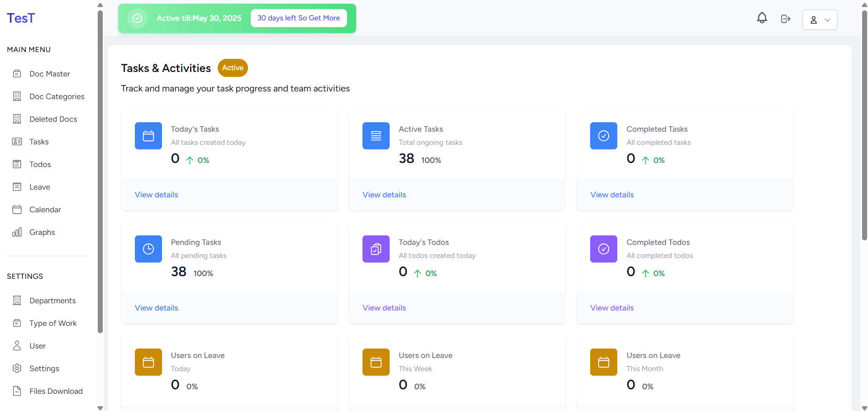Click the sidebar scrollbar thumb
The image size is (868, 411).
pos(100,172)
